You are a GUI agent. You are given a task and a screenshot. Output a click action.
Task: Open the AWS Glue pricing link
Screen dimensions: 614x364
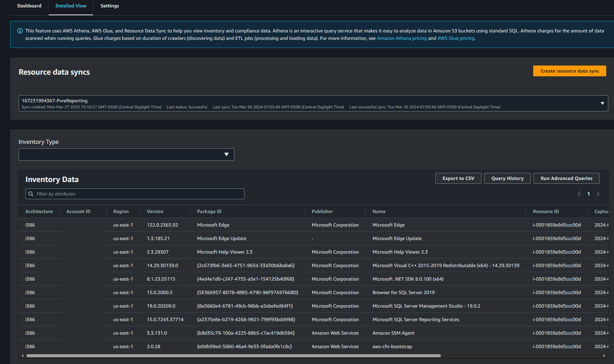coord(456,38)
